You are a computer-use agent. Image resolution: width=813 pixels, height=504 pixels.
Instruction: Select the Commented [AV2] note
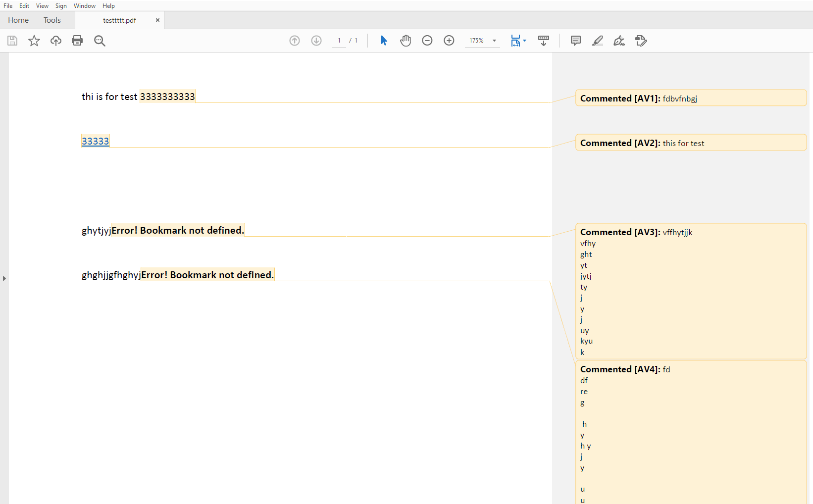tap(691, 143)
